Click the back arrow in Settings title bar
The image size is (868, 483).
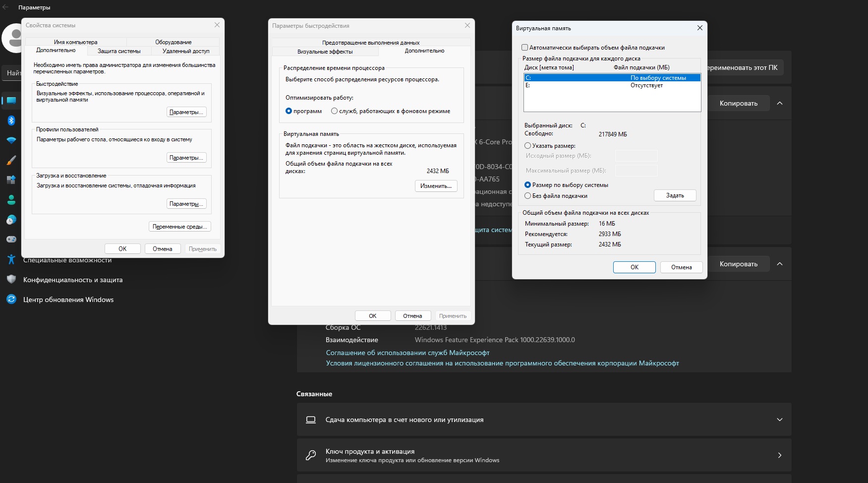coord(6,7)
